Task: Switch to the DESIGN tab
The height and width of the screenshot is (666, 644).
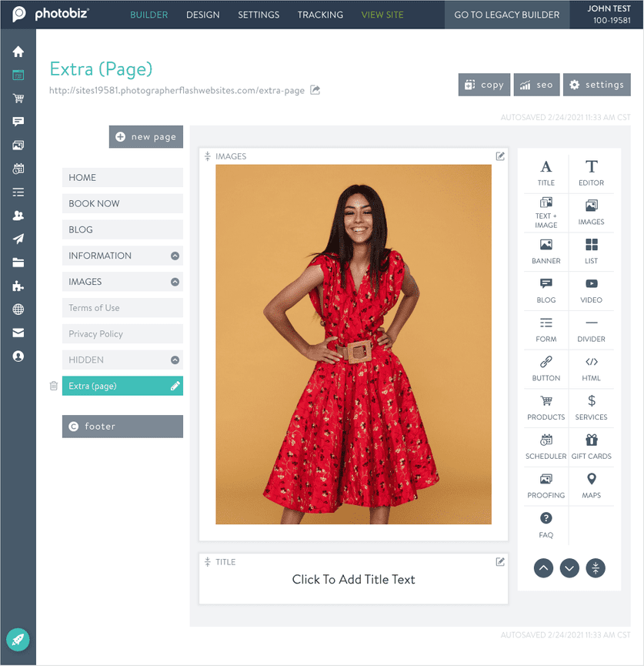Action: pyautogui.click(x=203, y=15)
